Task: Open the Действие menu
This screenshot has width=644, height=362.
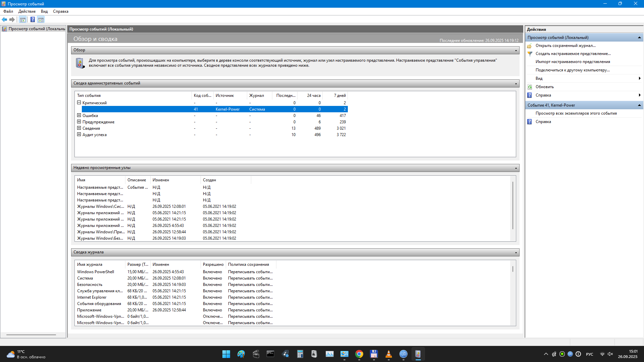Action: 27,11
